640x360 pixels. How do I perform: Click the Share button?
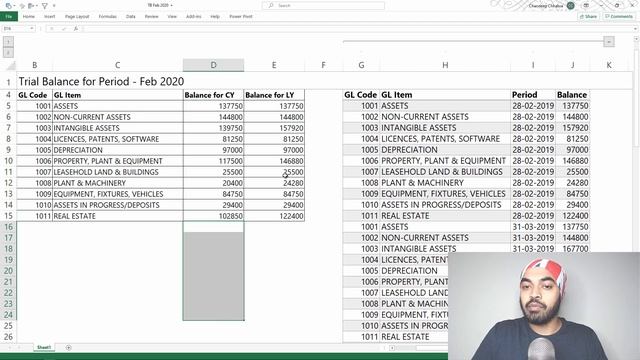point(589,16)
